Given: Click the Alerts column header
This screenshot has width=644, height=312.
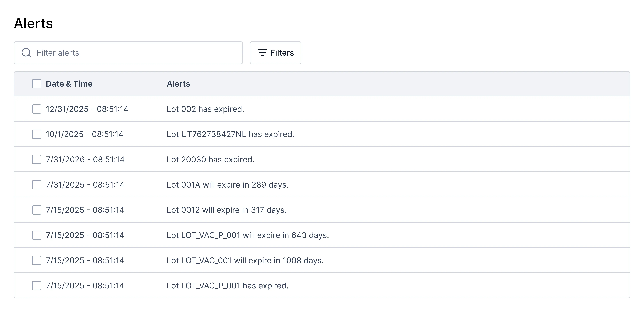Looking at the screenshot, I should [x=178, y=84].
